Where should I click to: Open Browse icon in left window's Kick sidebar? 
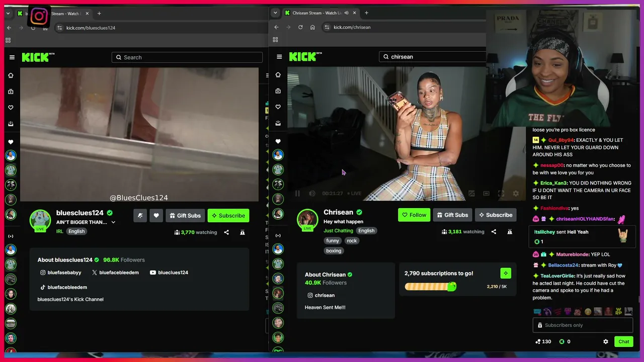tap(11, 92)
